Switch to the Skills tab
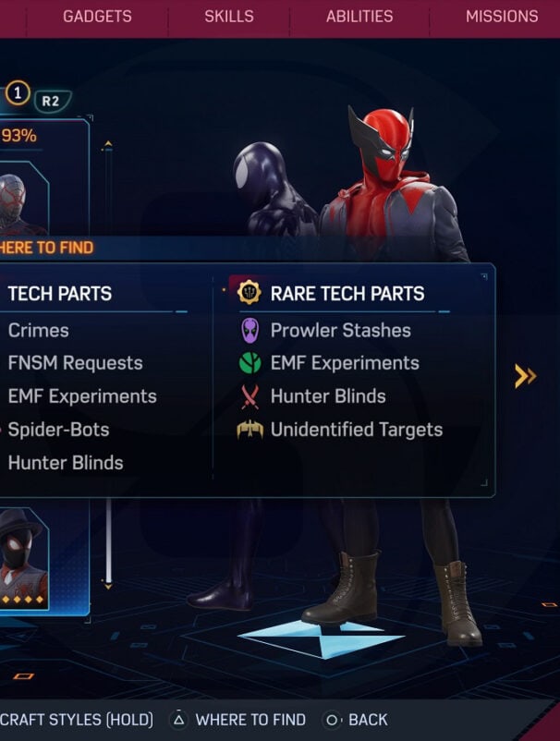Image resolution: width=560 pixels, height=741 pixels. [229, 17]
